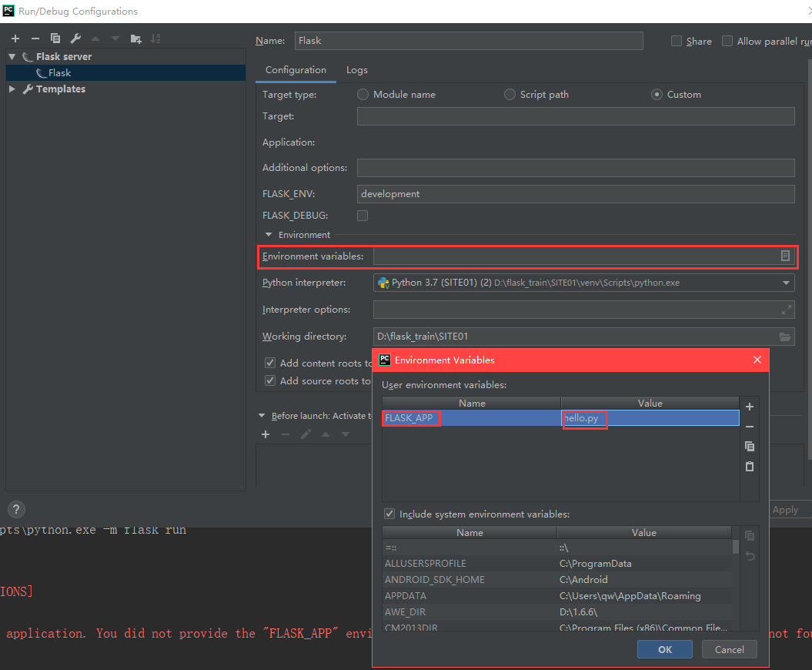Viewport: 812px width, 670px height.
Task: Open the Python interpreter dropdown
Action: click(x=786, y=283)
